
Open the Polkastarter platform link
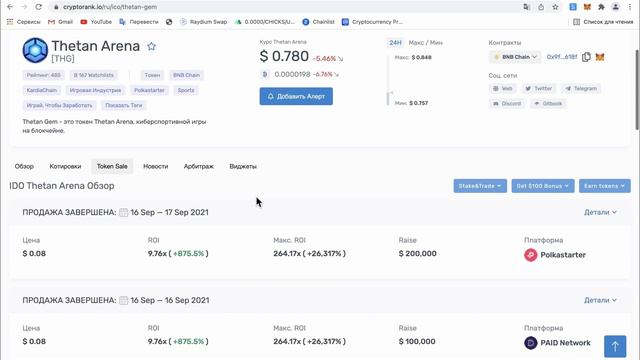pos(563,255)
